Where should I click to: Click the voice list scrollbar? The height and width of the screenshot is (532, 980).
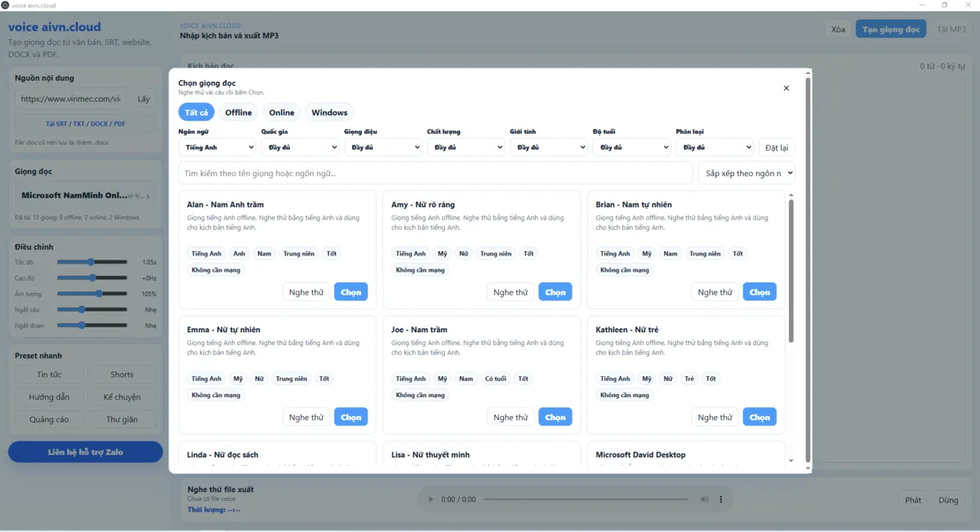pos(791,271)
